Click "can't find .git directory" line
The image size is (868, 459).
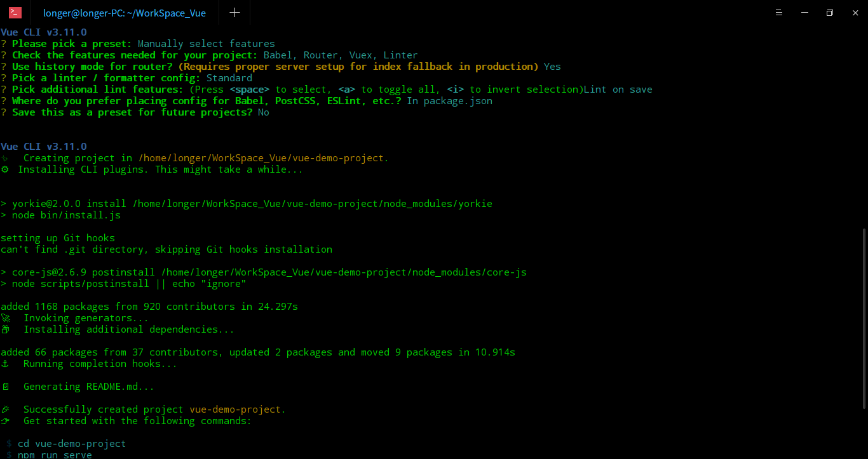click(x=166, y=249)
